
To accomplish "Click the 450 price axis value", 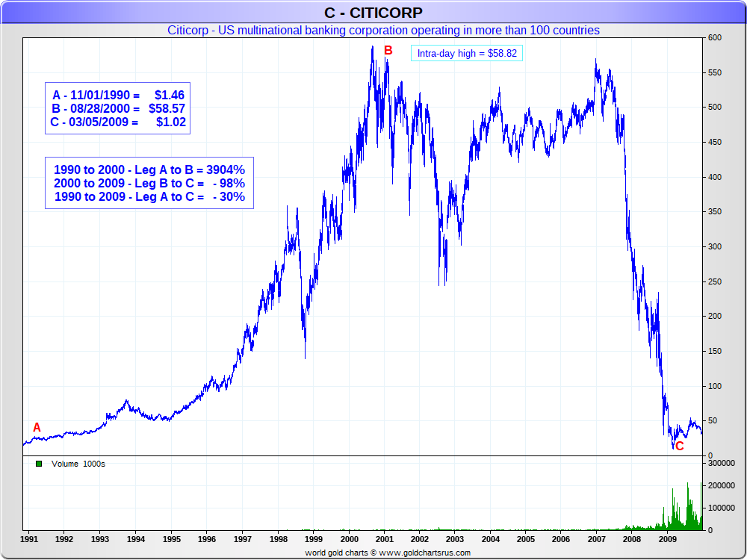I will click(715, 142).
